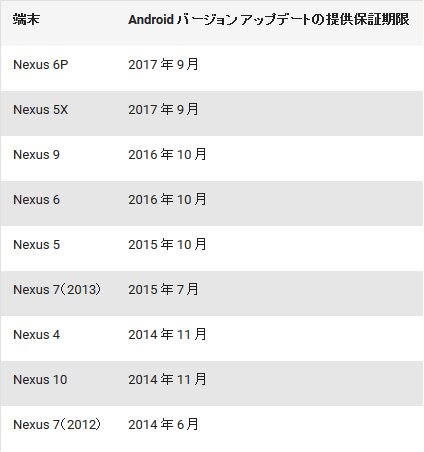Click the Nexus 5 cell
Image resolution: width=424 pixels, height=452 pixels.
point(36,245)
